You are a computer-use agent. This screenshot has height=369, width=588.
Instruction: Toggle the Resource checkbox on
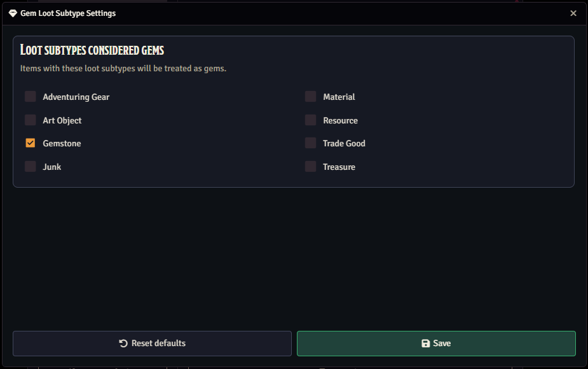pyautogui.click(x=311, y=120)
